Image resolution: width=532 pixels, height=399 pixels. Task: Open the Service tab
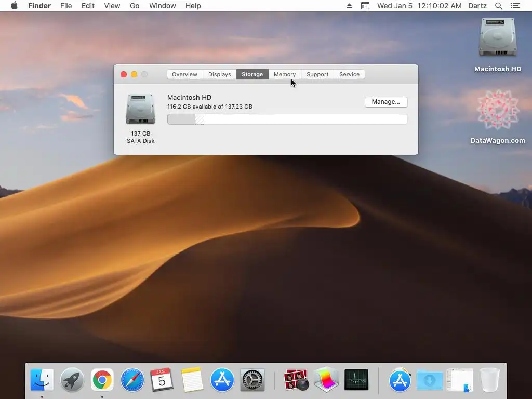point(350,74)
